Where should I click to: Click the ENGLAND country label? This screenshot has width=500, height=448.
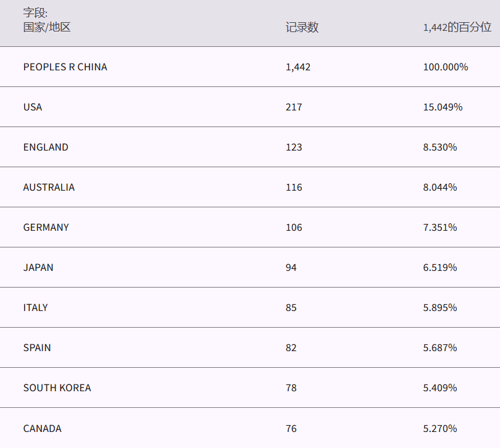click(x=46, y=147)
